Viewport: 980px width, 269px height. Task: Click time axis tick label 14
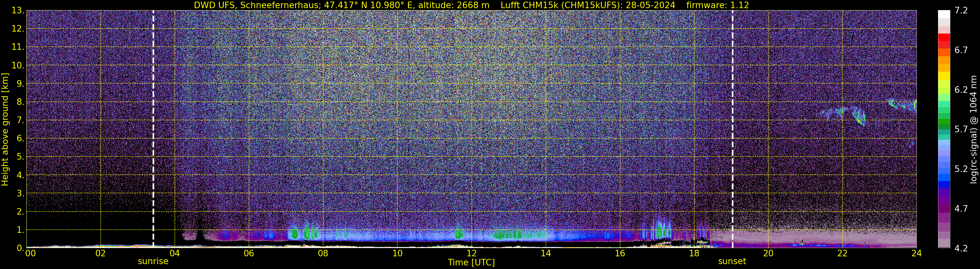tap(545, 253)
